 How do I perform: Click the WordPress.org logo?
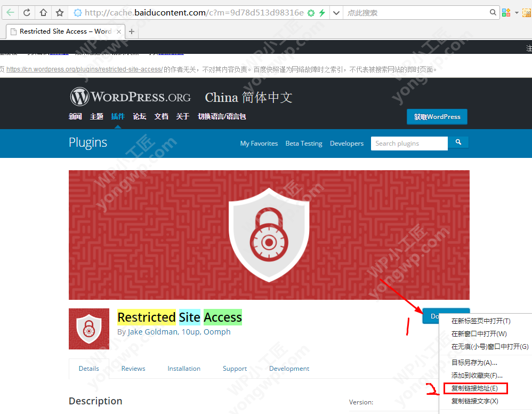pyautogui.click(x=130, y=97)
